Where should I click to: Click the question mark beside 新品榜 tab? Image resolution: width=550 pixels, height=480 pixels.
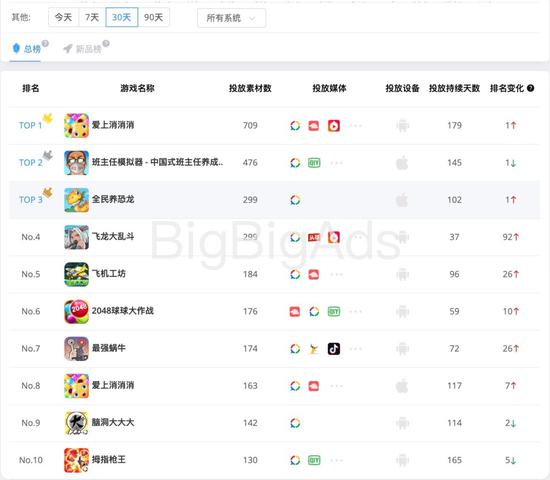coord(106,44)
